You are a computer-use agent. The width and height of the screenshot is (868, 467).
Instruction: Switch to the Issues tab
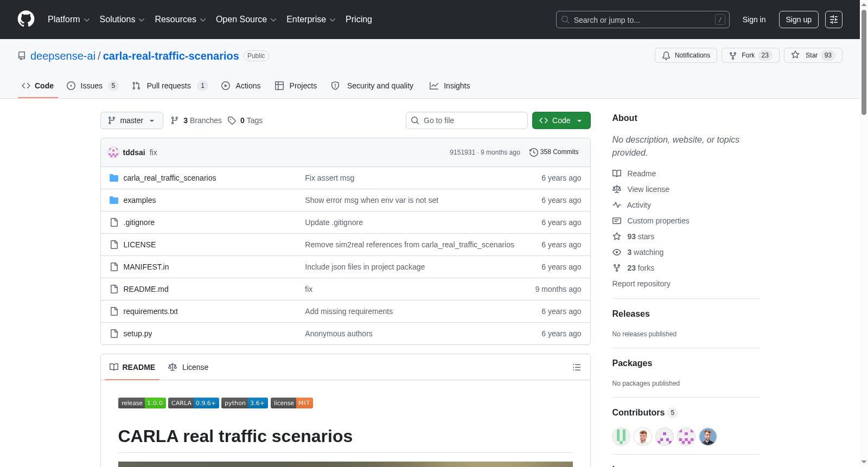pos(92,86)
